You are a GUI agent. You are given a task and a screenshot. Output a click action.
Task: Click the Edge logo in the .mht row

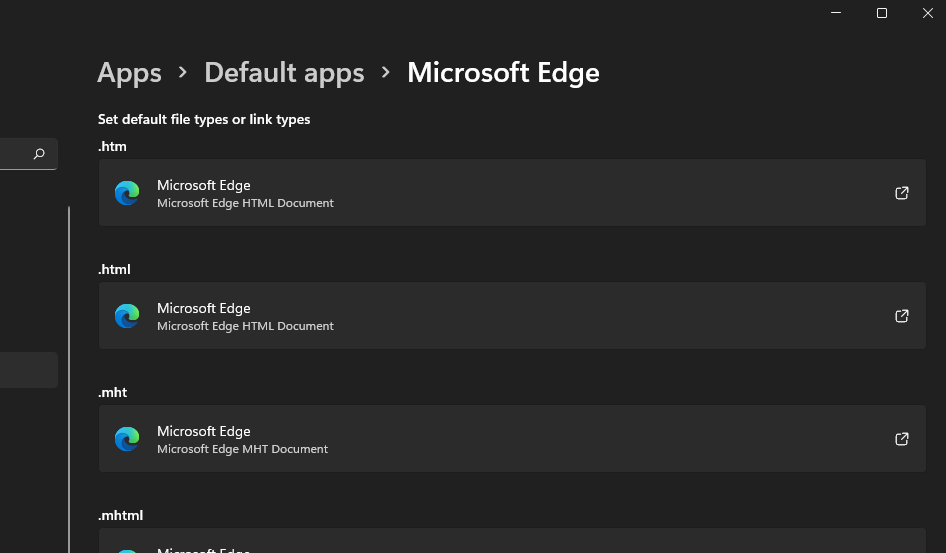[127, 439]
